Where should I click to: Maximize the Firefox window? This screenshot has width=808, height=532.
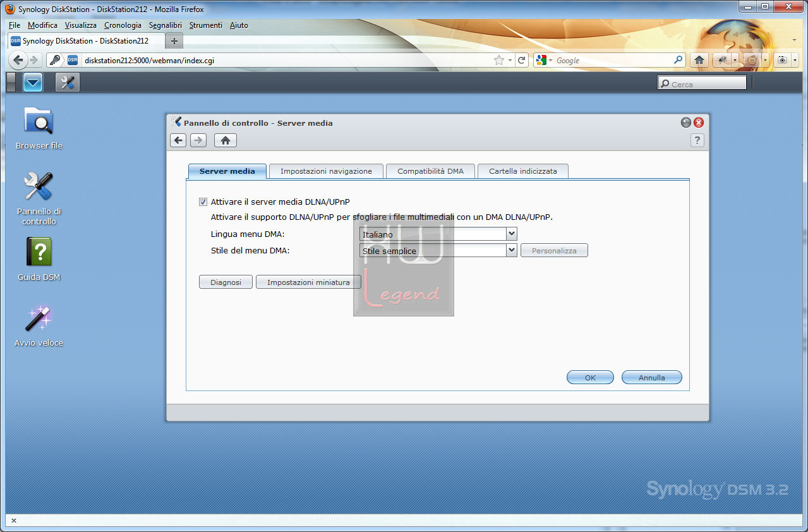(764, 7)
